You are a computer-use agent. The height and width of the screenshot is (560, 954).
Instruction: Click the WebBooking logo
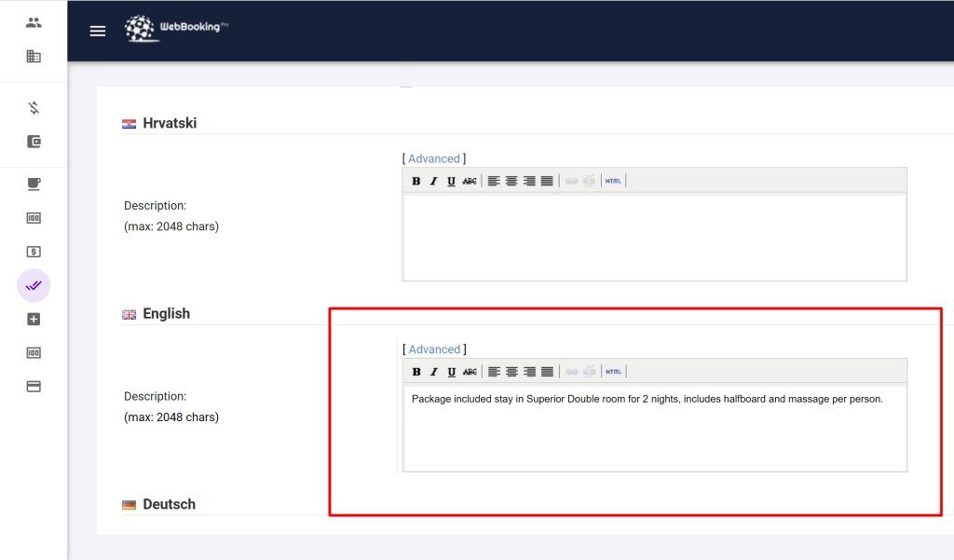[176, 29]
